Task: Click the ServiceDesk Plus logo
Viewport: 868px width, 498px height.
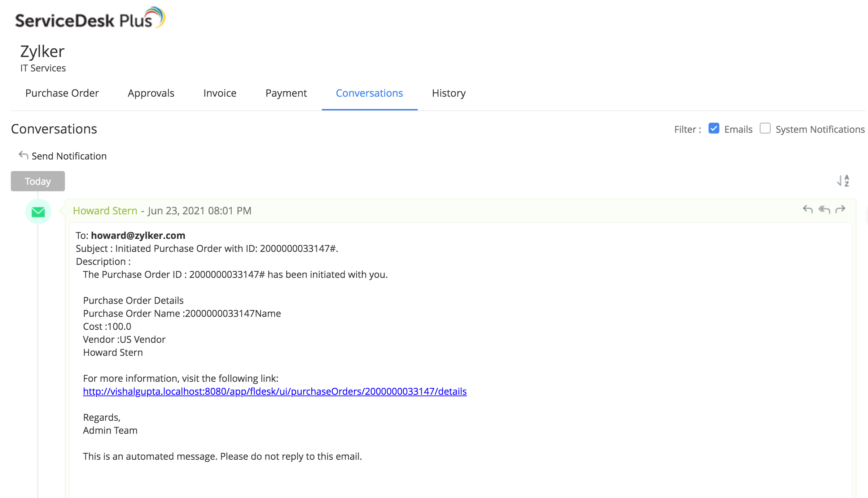Action: [90, 18]
